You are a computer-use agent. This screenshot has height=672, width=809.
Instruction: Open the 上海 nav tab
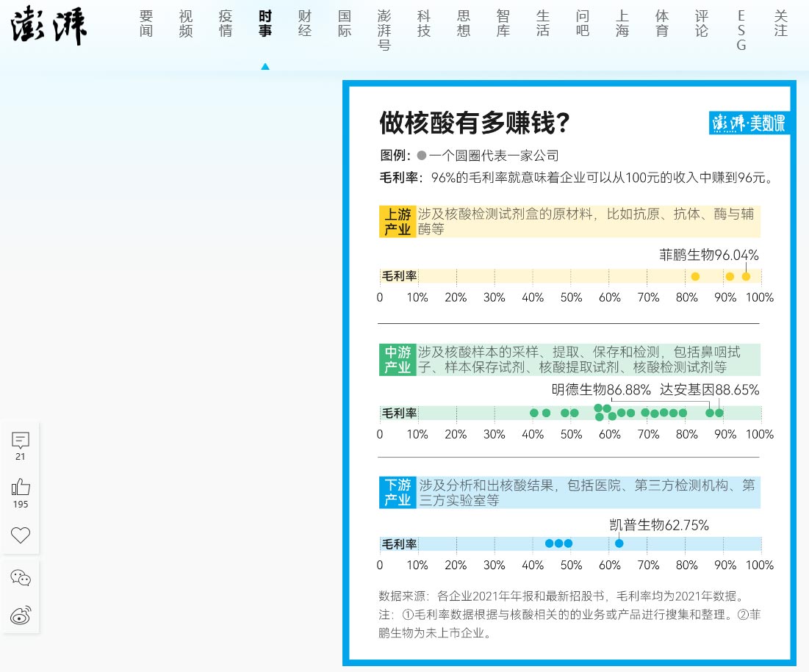[622, 24]
